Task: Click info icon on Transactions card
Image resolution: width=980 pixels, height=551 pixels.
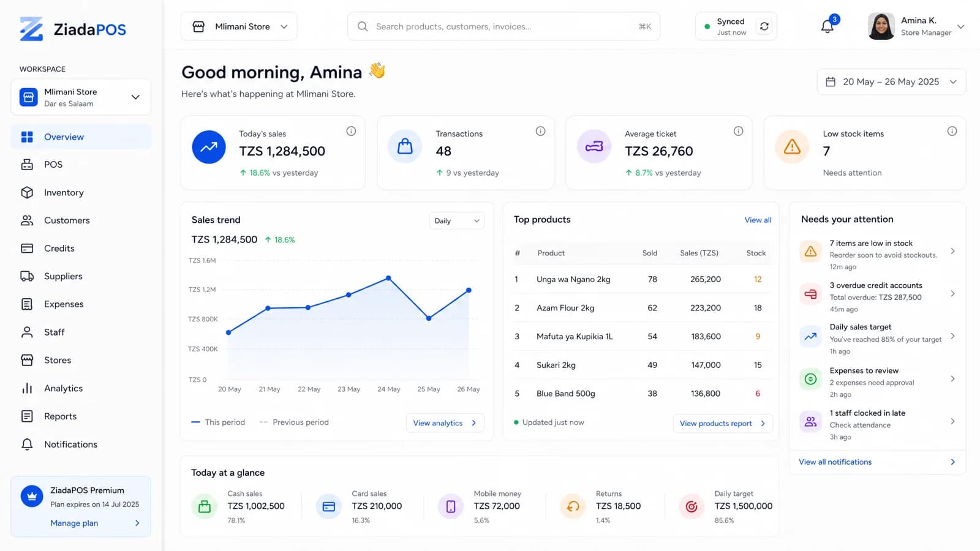Action: pos(540,131)
